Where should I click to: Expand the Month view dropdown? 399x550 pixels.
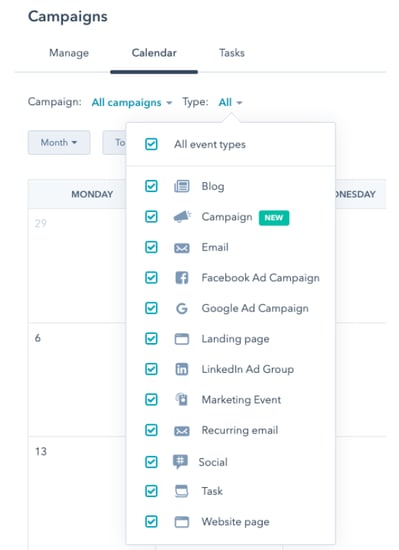point(59,142)
